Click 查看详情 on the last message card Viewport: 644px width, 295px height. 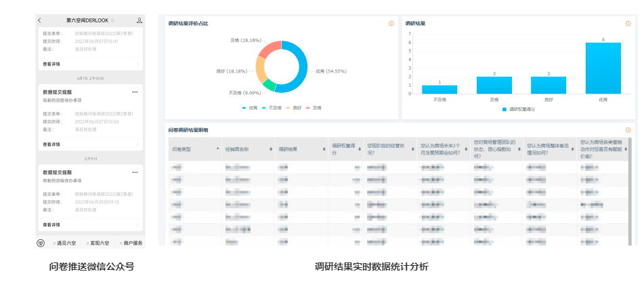[51, 224]
